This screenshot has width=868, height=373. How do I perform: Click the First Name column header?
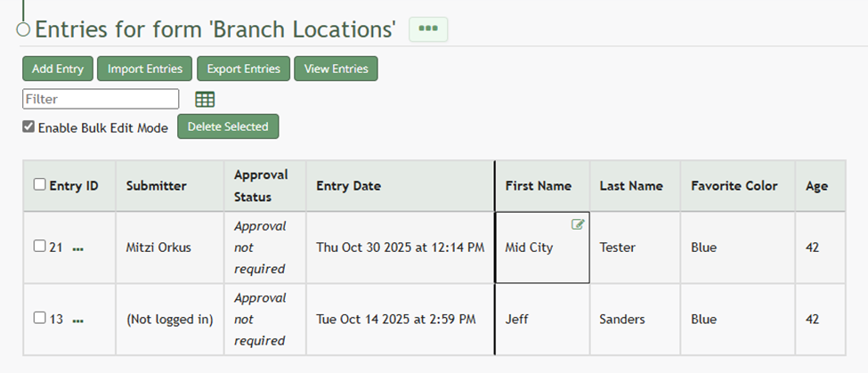click(x=538, y=186)
